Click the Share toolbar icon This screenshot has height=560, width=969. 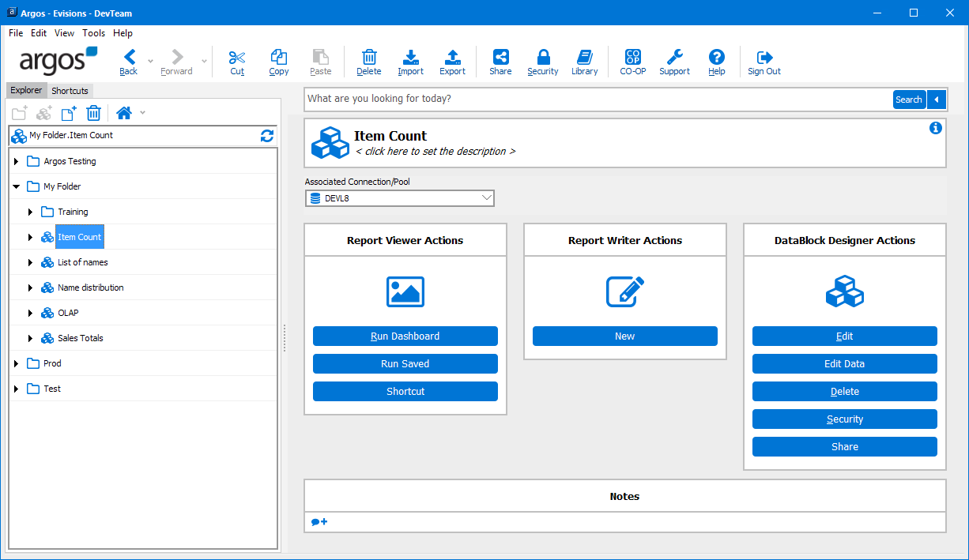point(500,57)
